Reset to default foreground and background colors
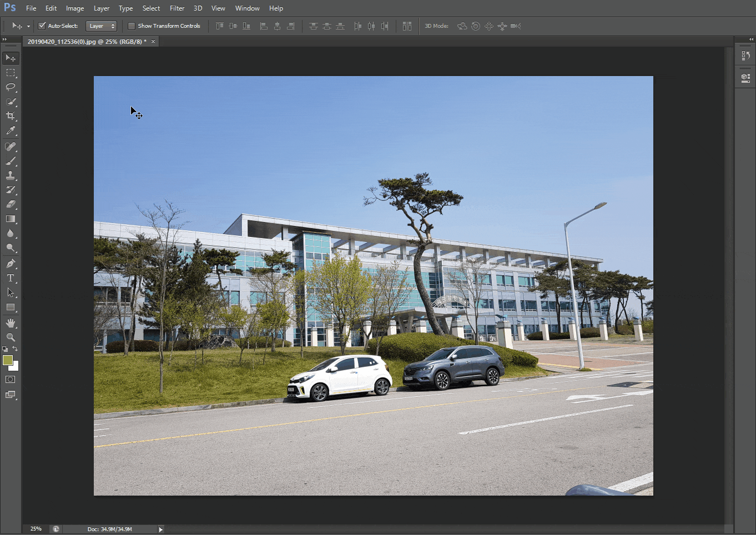 tap(5, 349)
